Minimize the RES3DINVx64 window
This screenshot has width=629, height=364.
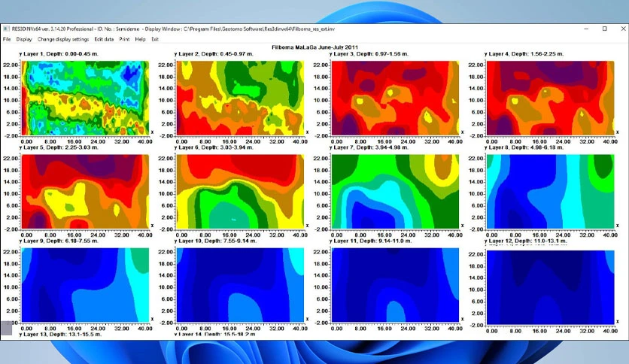tap(586, 29)
